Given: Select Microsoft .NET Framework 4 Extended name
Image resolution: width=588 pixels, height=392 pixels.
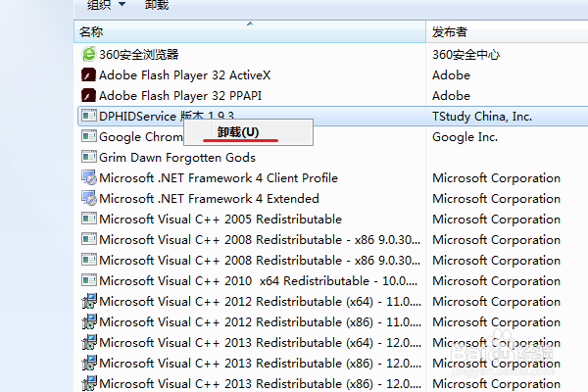Looking at the screenshot, I should click(x=209, y=199).
